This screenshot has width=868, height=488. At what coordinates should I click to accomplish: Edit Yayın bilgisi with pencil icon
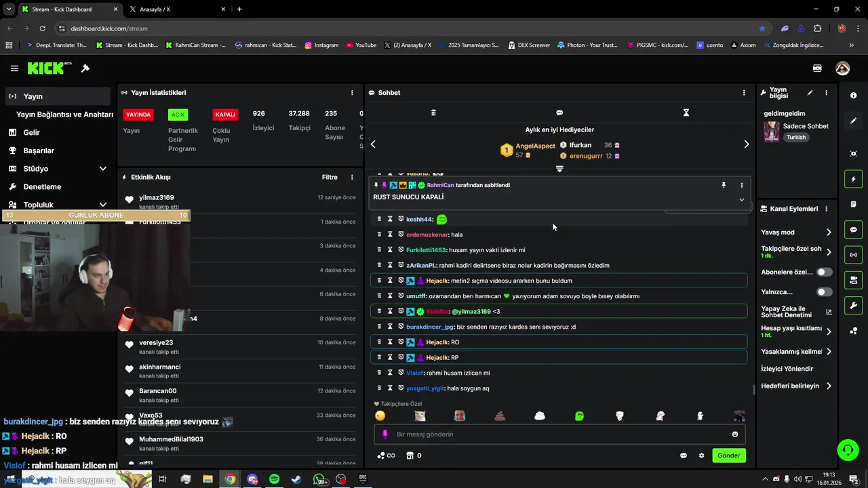(x=810, y=93)
